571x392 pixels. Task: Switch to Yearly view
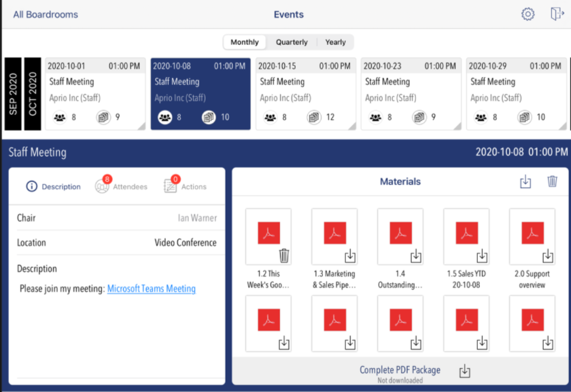point(335,41)
